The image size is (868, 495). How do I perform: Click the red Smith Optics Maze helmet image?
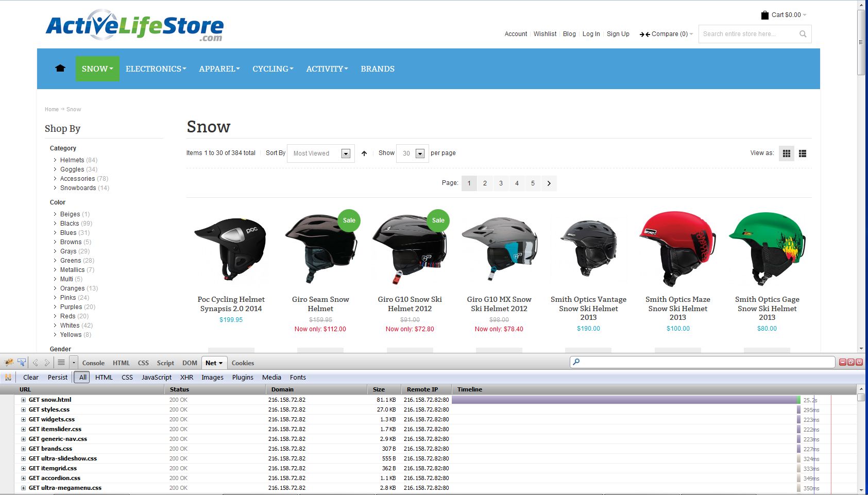tap(678, 248)
